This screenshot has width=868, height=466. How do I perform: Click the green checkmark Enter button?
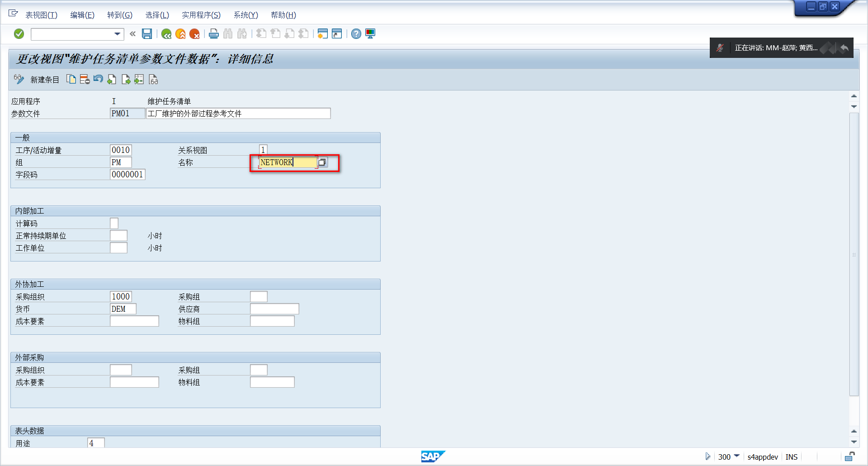tap(19, 33)
